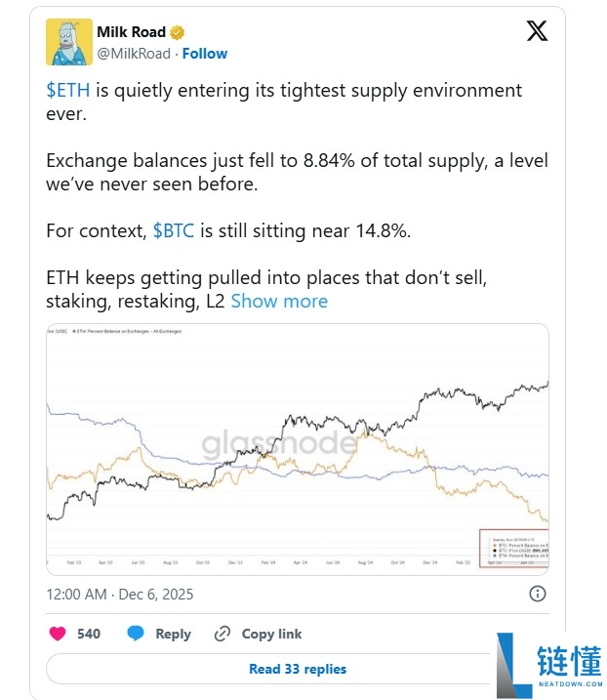Screen dimensions: 607x700
Task: Open the $ETH cashtag link
Action: click(x=69, y=91)
